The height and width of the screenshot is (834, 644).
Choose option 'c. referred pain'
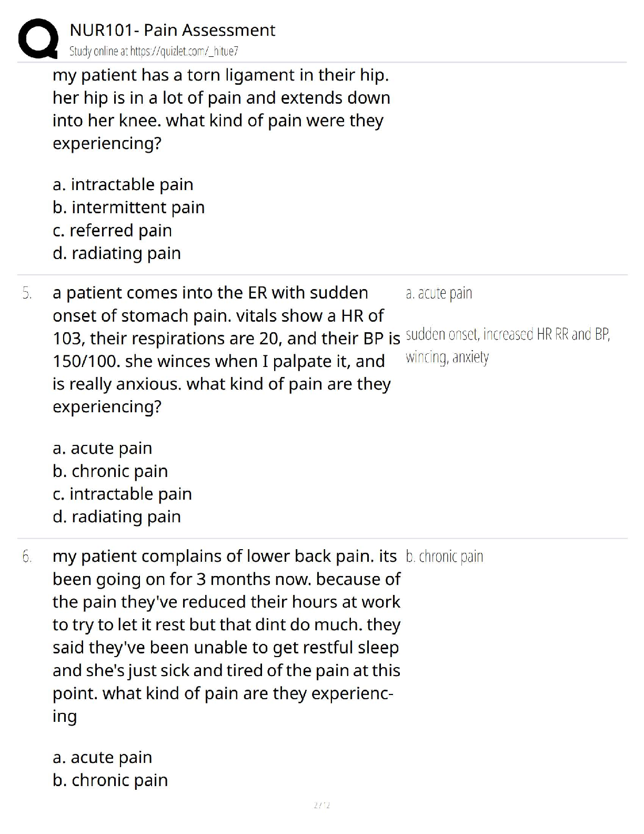(112, 231)
